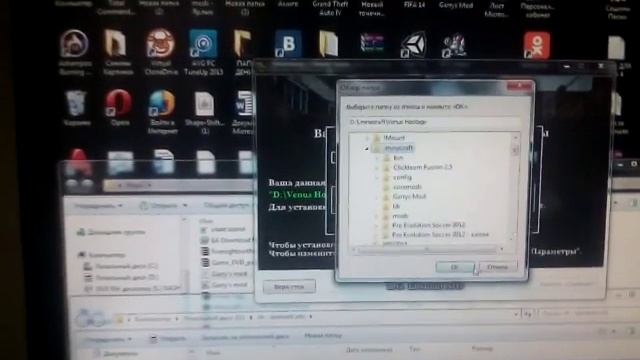This screenshot has width=640, height=360.
Task: Collapse the minecraft folder node
Action: (x=367, y=149)
